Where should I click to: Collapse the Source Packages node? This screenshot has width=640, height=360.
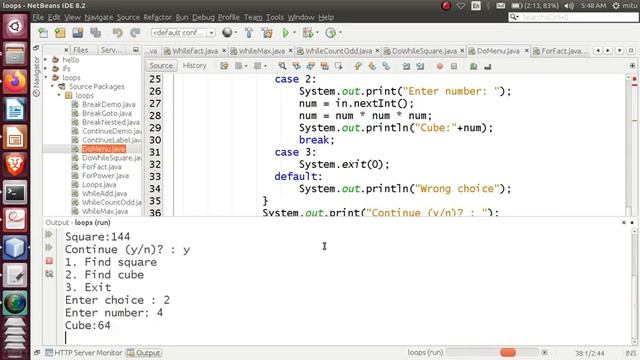53,87
